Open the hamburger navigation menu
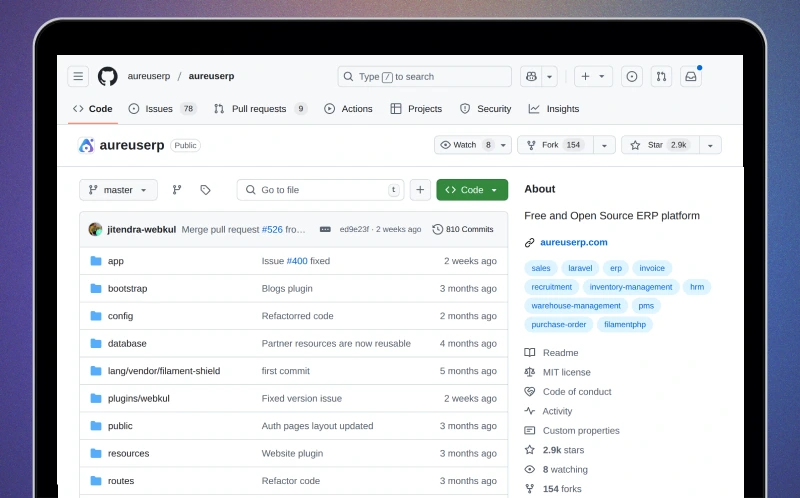The width and height of the screenshot is (800, 498). tap(78, 77)
